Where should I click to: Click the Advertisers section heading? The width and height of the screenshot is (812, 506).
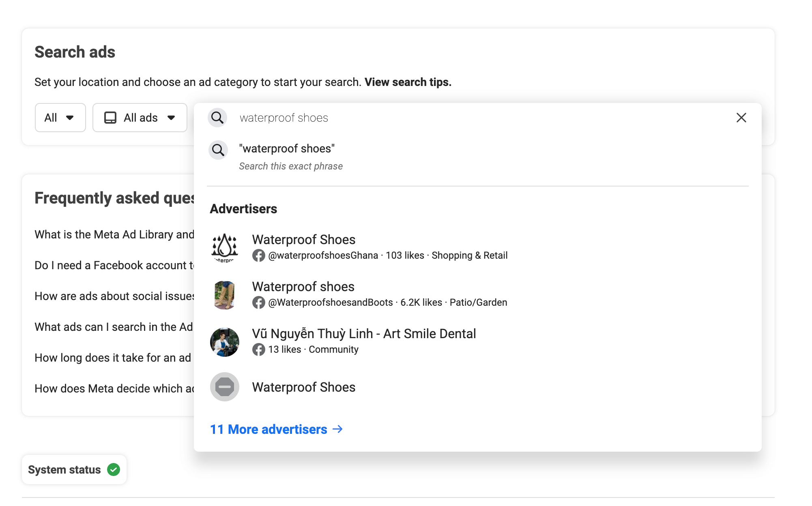[x=243, y=209]
